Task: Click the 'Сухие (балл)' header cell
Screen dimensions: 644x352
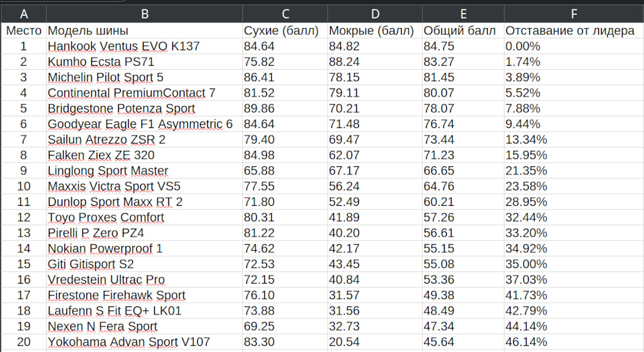Action: point(285,31)
